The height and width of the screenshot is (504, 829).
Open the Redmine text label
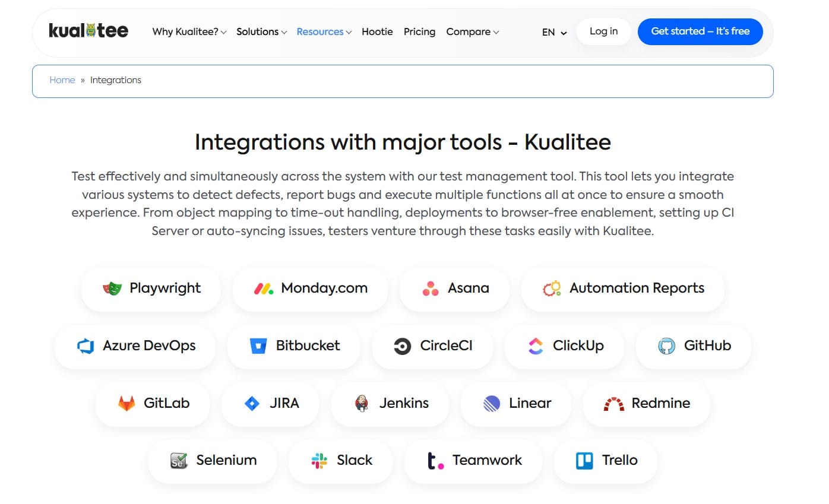(660, 404)
